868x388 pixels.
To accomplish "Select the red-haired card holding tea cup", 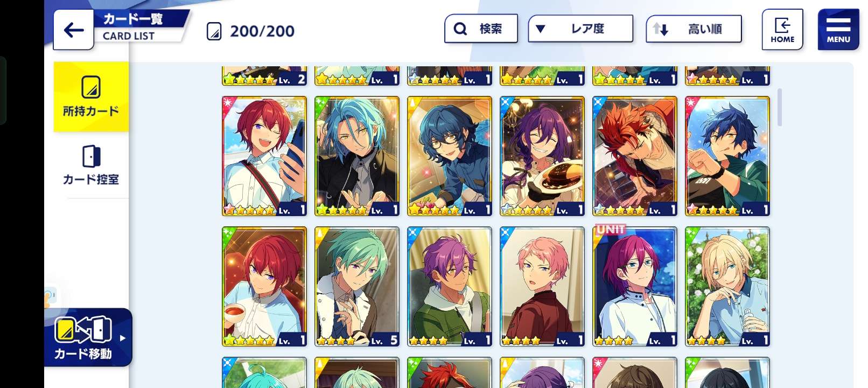I will pyautogui.click(x=264, y=287).
